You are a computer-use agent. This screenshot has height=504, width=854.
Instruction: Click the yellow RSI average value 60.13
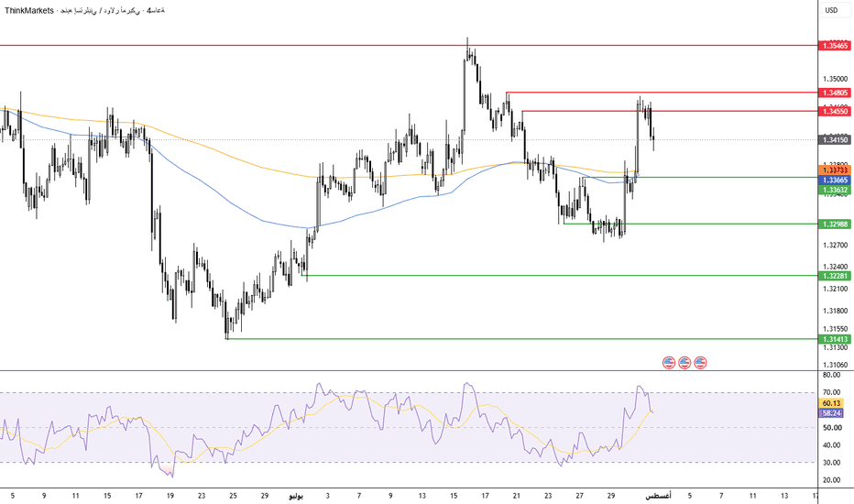point(831,404)
